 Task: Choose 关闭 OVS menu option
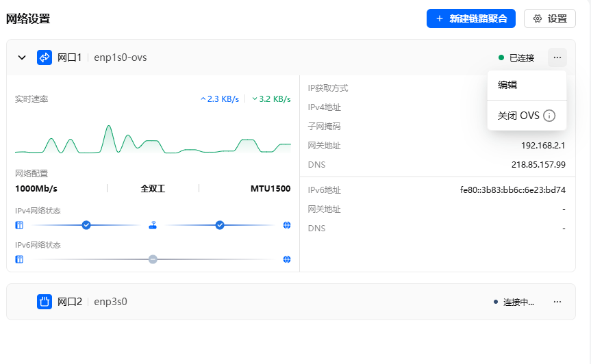click(x=518, y=116)
